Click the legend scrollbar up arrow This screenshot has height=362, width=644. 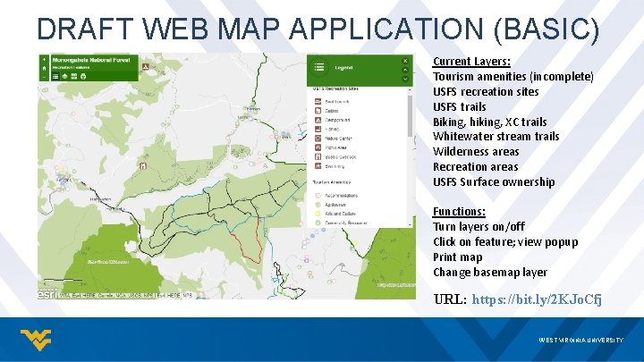pyautogui.click(x=410, y=90)
